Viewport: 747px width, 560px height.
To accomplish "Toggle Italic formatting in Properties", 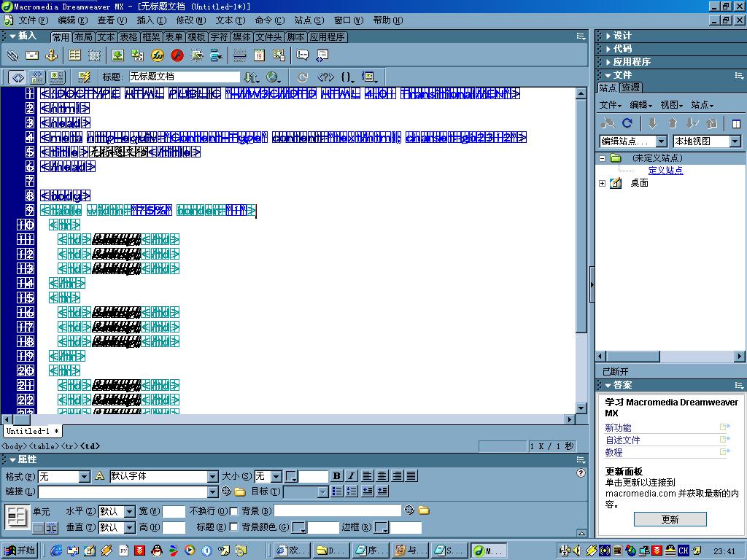I will coord(352,475).
